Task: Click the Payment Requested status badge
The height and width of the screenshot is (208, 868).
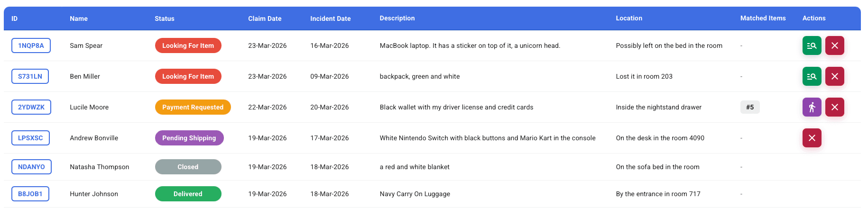Action: click(193, 107)
